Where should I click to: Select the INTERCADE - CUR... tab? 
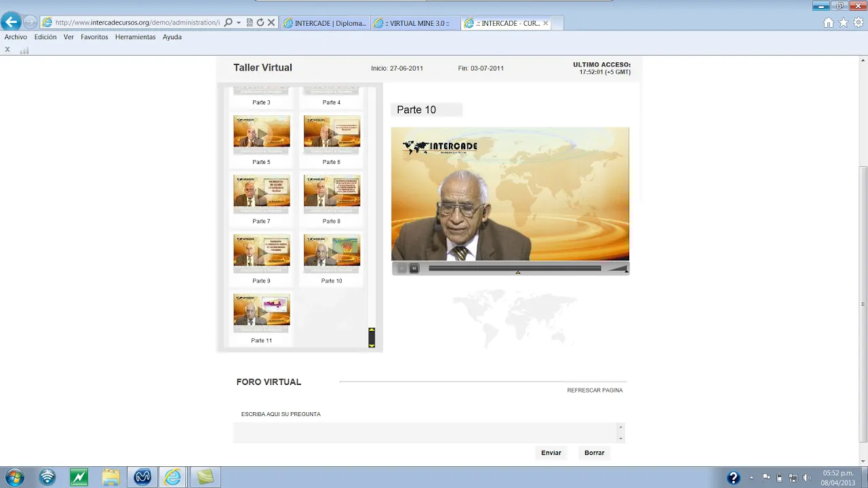click(507, 23)
